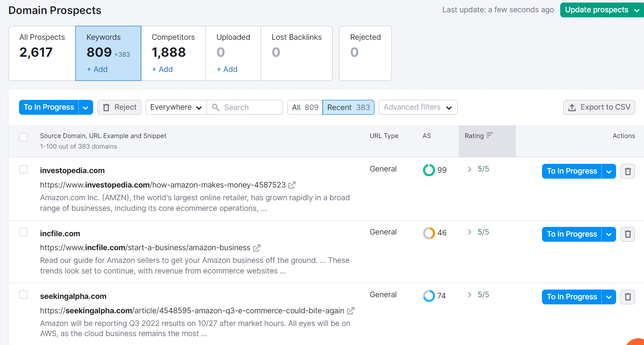This screenshot has height=345, width=644.
Task: Expand seekingalpha.com rating details chevron
Action: pos(470,295)
